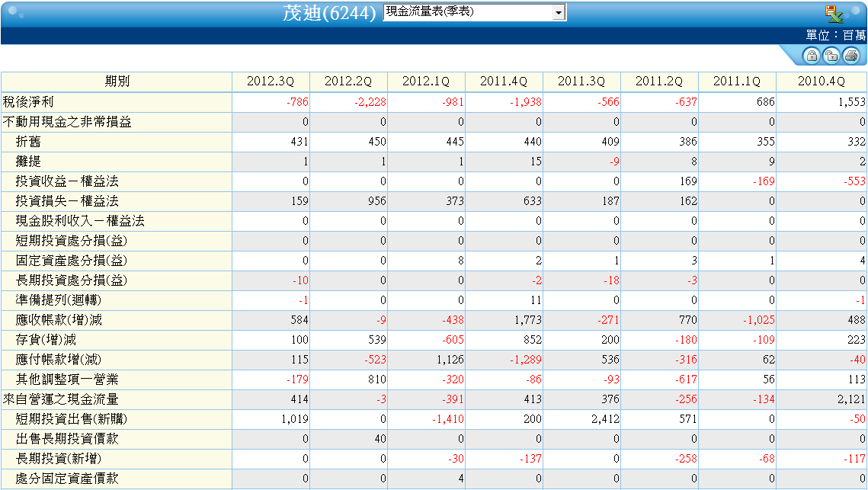This screenshot has width=868, height=490.
Task: Click the 584 receivables value
Action: (299, 320)
